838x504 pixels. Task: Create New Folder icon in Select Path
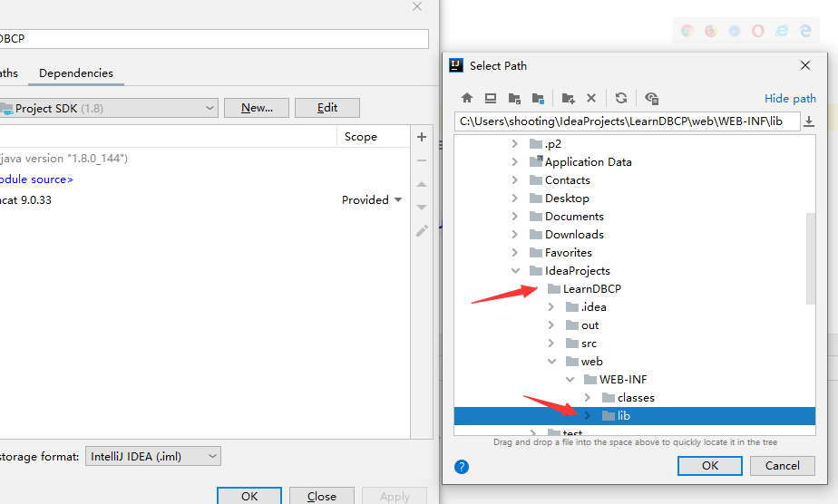568,98
